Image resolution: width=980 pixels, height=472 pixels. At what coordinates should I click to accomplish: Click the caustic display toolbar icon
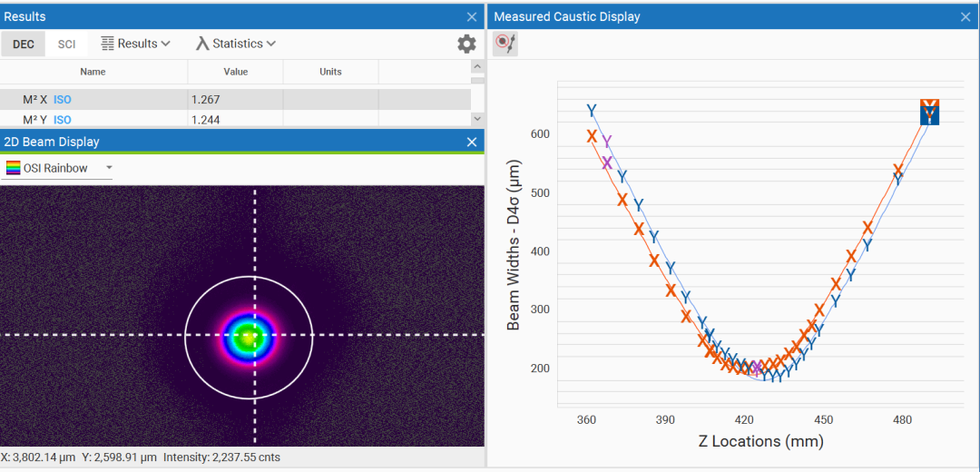(x=505, y=44)
